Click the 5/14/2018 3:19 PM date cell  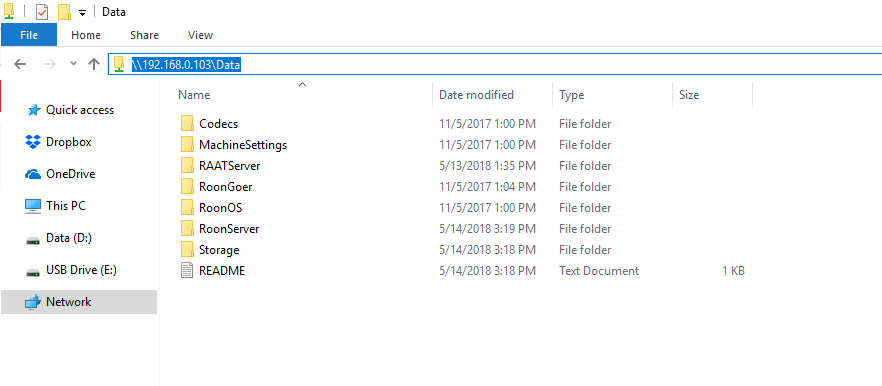(x=487, y=229)
